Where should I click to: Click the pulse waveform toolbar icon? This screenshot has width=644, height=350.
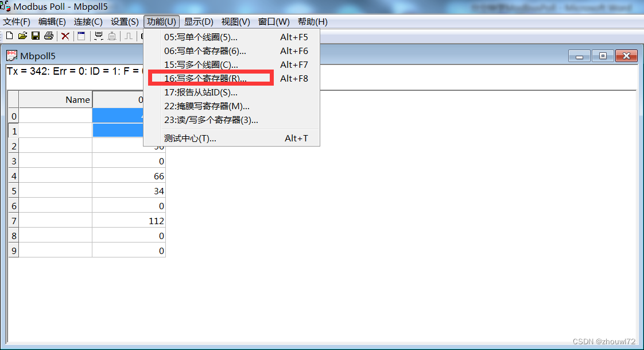[128, 36]
